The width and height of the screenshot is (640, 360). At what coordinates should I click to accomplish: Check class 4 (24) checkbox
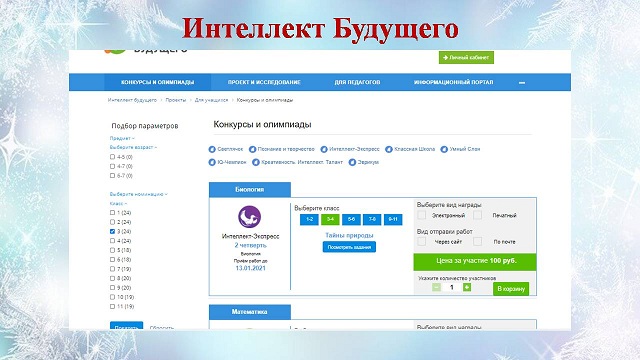pos(112,241)
